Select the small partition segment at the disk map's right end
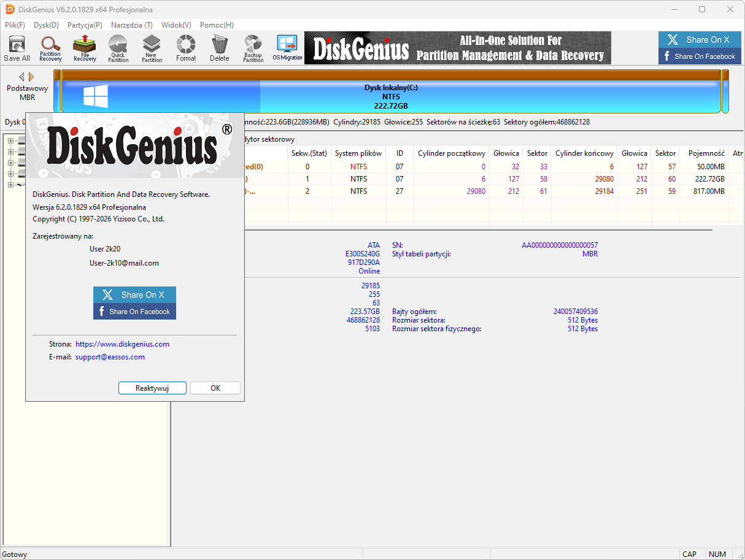 click(x=725, y=91)
